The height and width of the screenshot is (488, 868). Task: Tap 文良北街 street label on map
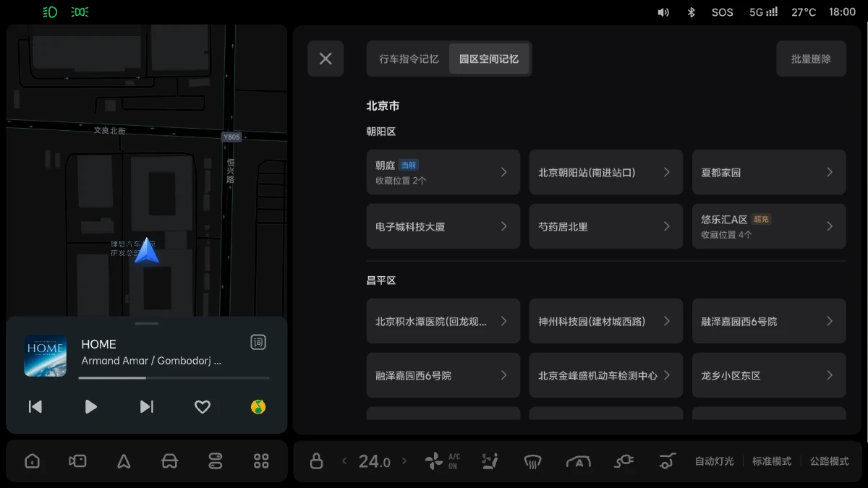tap(110, 131)
